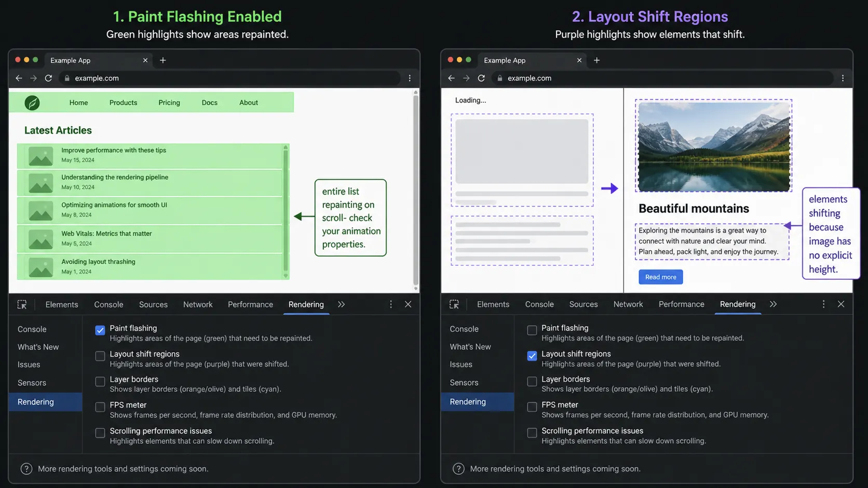Select Rendering tab in right DevTools
This screenshot has width=868, height=488.
tap(738, 304)
